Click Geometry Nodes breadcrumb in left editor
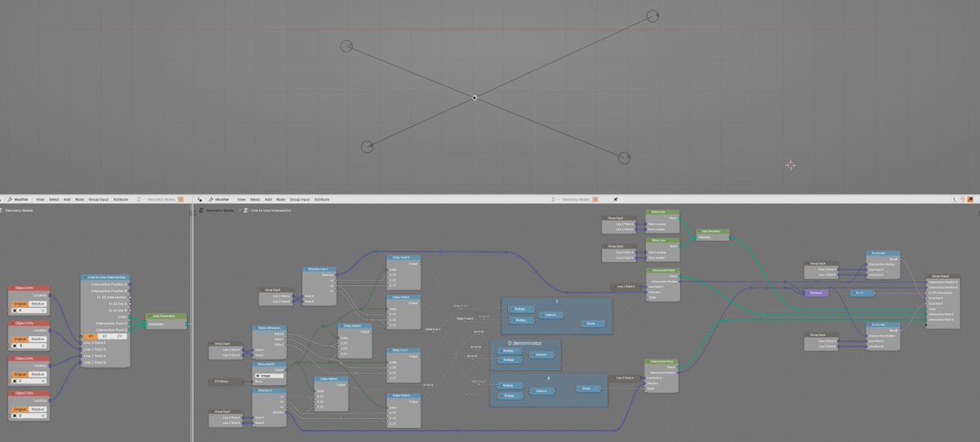980x442 pixels. 19,211
